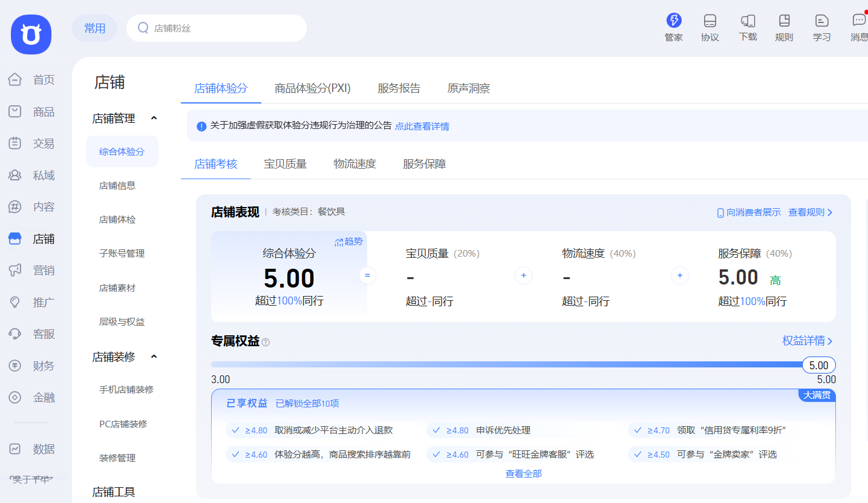The image size is (868, 503).
Task: Select 店铺 shop in sidebar
Action: 31,239
